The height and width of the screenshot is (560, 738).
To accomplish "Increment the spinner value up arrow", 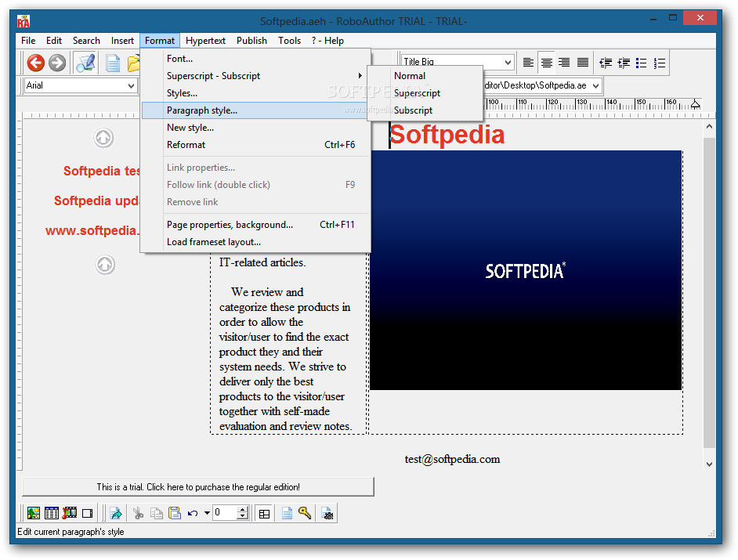I will tap(243, 509).
